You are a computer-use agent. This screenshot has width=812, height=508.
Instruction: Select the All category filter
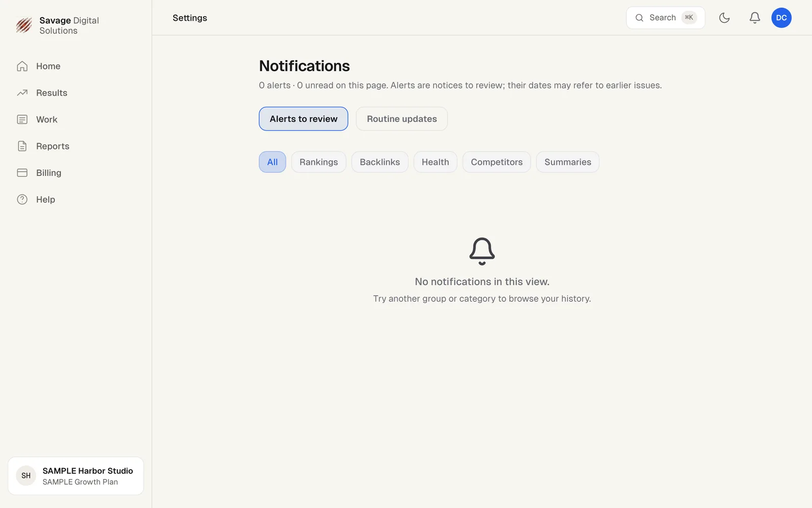(273, 162)
